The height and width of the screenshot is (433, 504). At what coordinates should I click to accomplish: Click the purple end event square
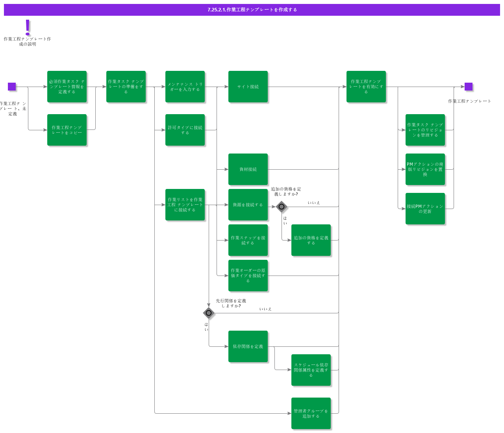469,87
